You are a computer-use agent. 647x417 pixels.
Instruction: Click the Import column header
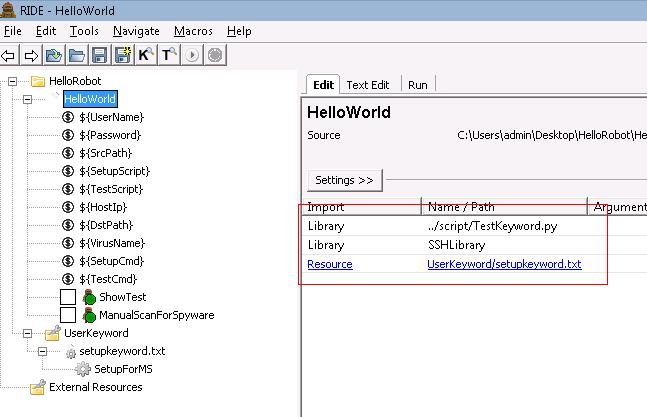[361, 207]
